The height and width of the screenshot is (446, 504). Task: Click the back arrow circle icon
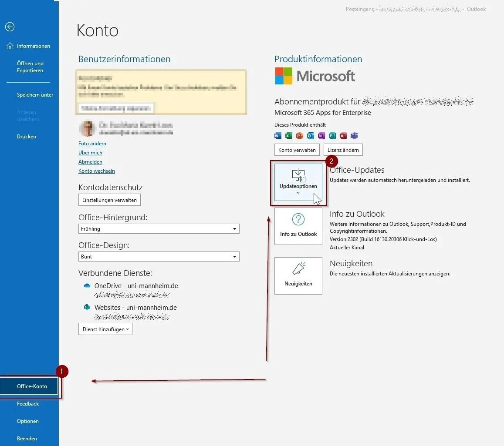point(10,27)
